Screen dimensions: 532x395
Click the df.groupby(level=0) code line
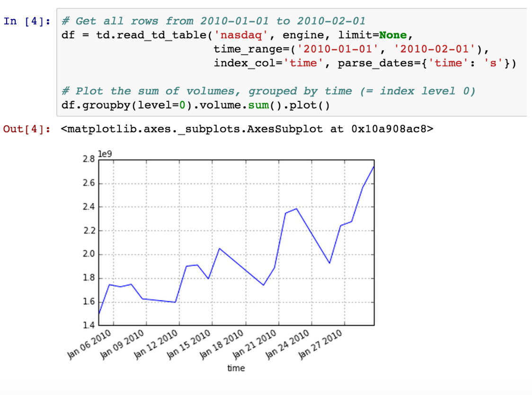coord(195,105)
